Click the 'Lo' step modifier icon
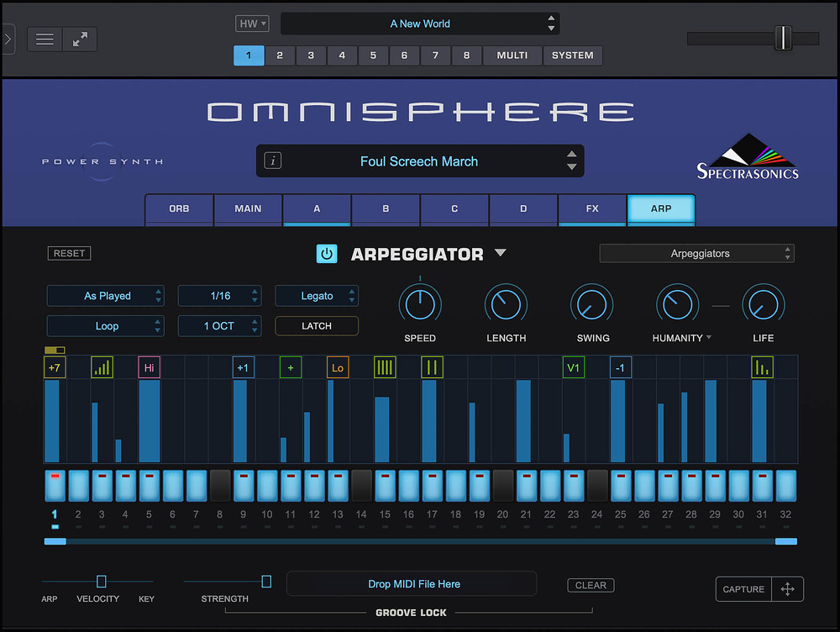 [x=338, y=367]
